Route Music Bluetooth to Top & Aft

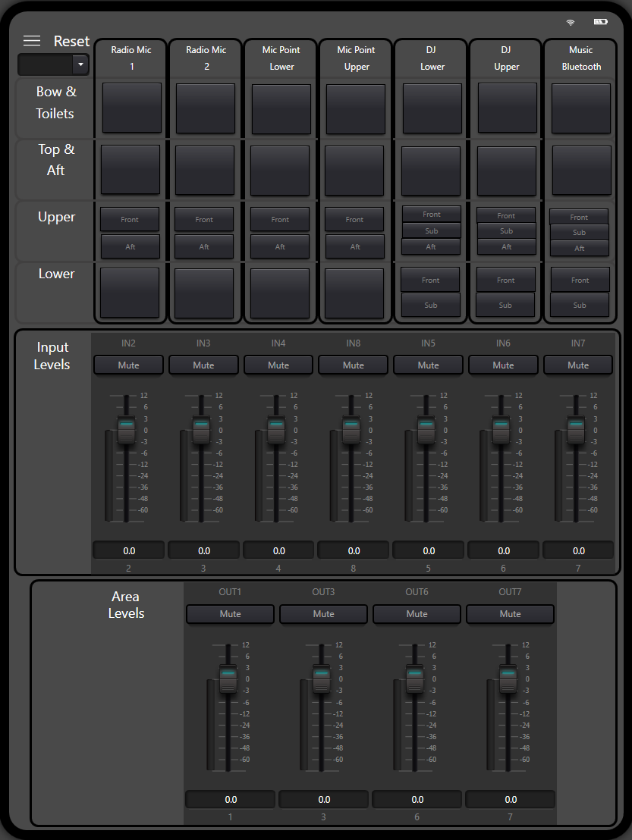(581, 171)
